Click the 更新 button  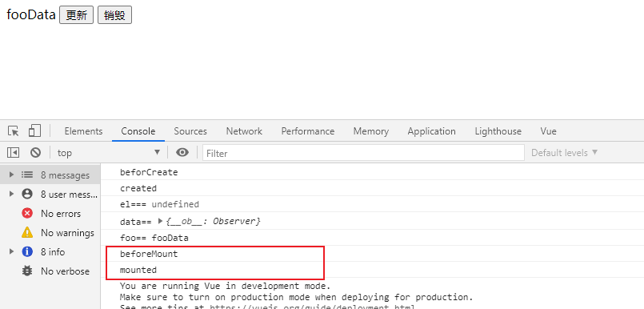(76, 15)
